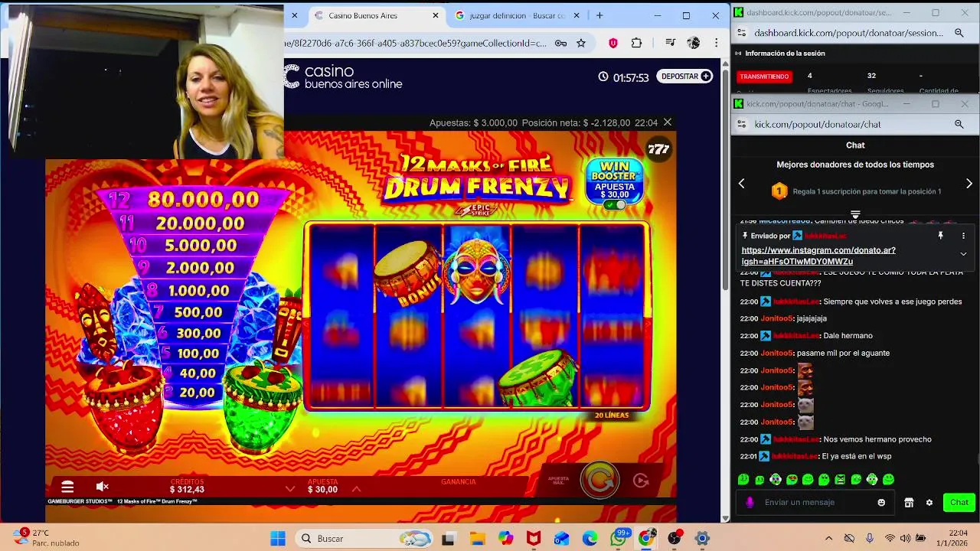Show hidden system tray icons
This screenshot has height=551, width=980.
(828, 538)
